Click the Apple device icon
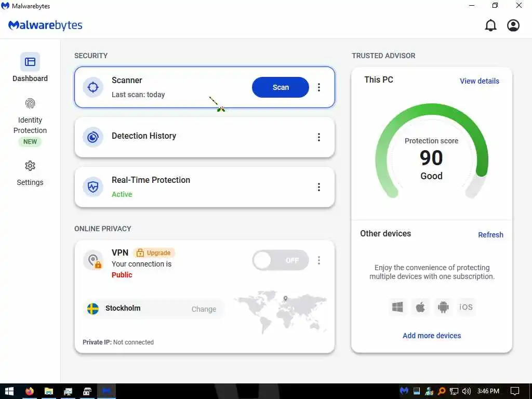Viewport: 532px width, 399px height. click(420, 307)
